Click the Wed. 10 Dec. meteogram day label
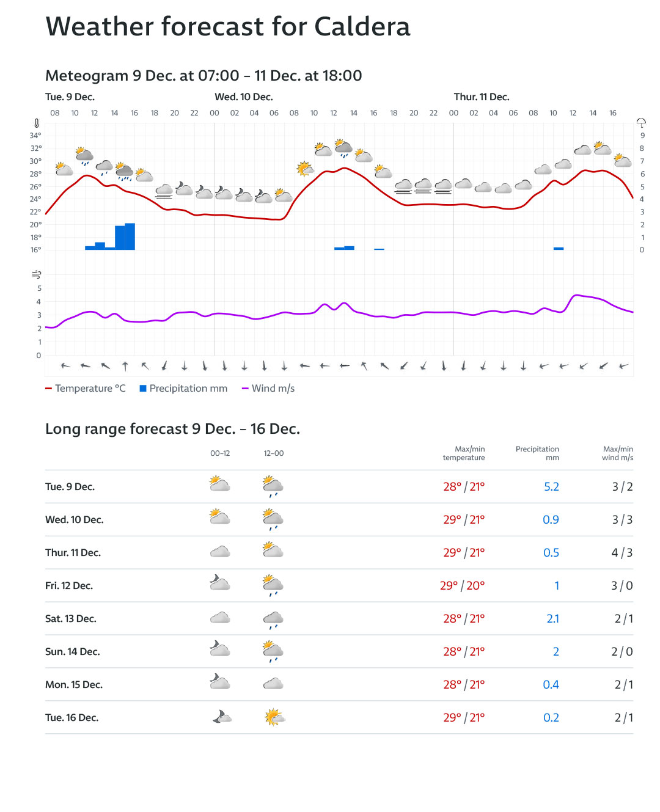 tap(243, 97)
